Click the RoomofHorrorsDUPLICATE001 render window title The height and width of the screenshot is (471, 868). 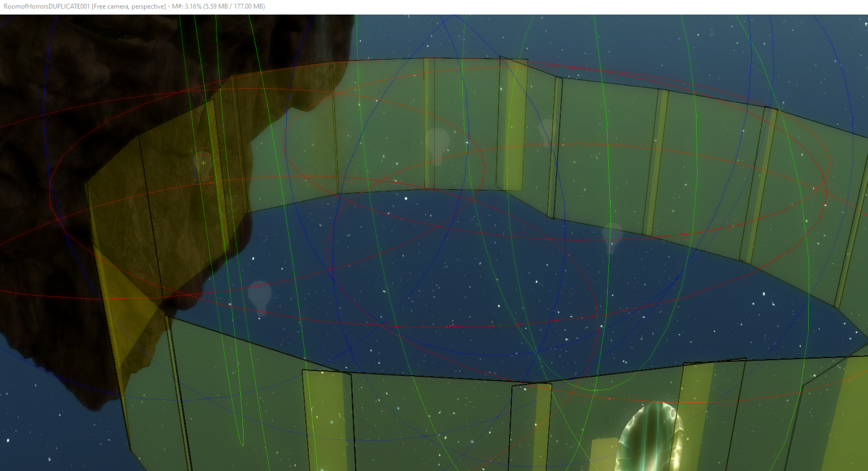point(134,6)
